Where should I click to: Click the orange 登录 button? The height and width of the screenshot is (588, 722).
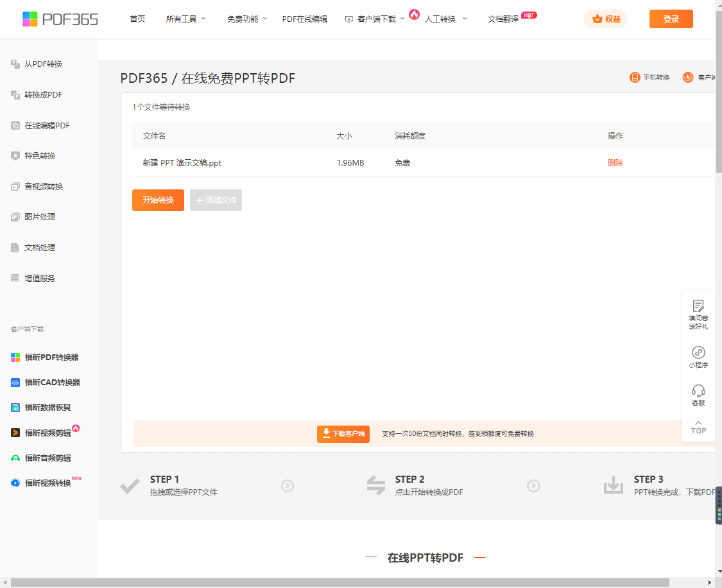[x=671, y=19]
